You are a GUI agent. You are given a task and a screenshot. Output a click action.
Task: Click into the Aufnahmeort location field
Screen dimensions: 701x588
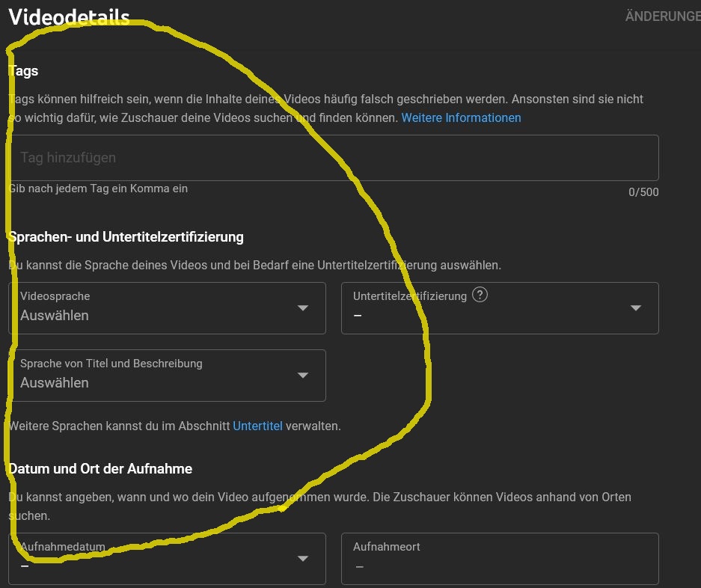(x=499, y=558)
